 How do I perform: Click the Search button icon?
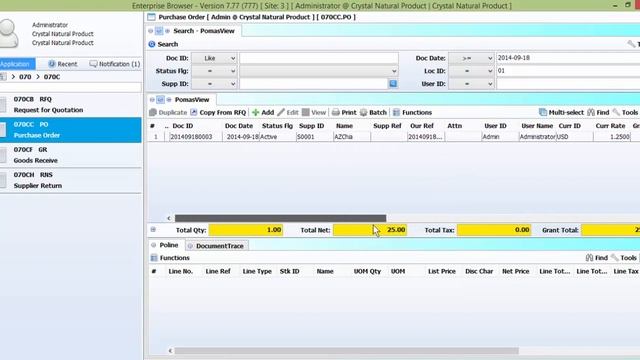point(152,44)
